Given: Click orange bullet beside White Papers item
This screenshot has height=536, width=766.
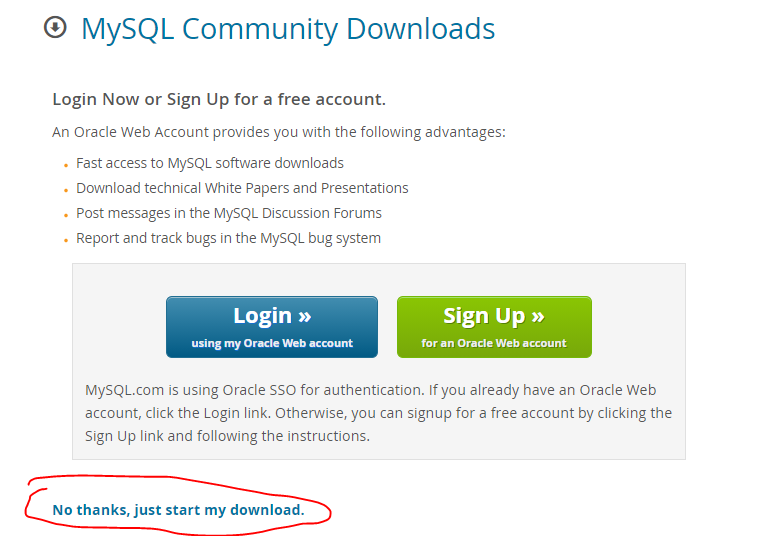Looking at the screenshot, I should [66, 191].
